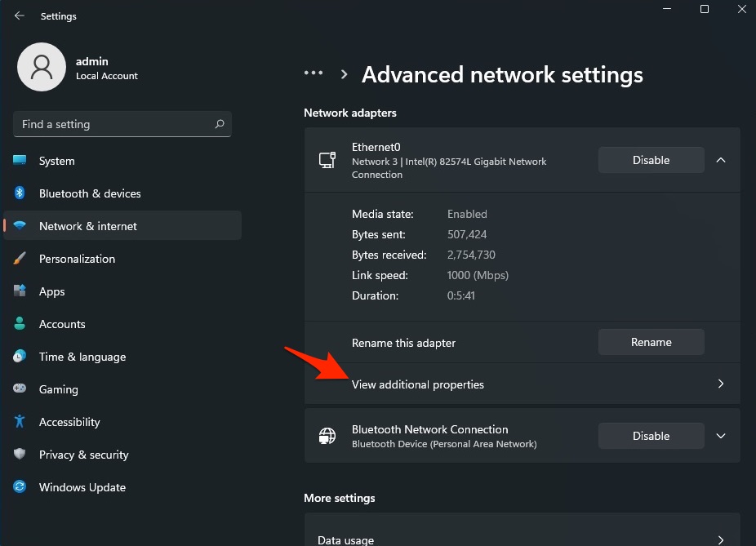This screenshot has height=546, width=756.
Task: Click the Bluetooth & devices icon
Action: 20,193
